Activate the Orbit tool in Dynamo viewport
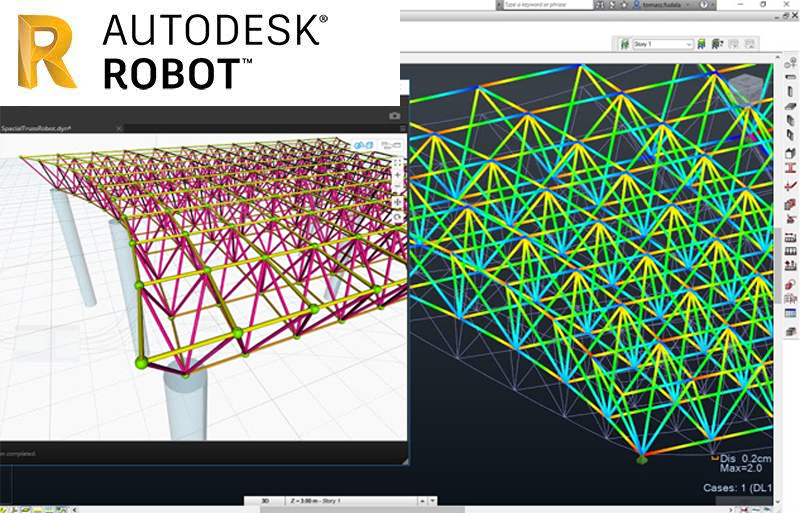Screen dimensions: 800x513 397,217
